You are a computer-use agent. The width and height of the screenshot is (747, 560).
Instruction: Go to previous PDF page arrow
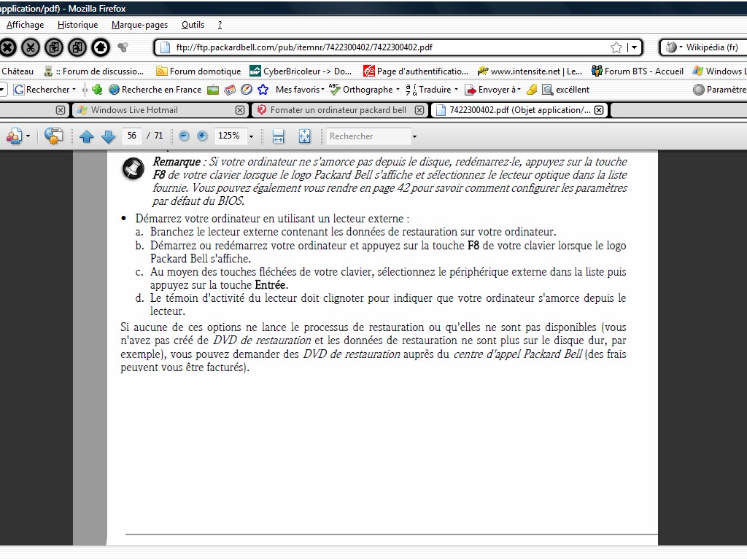tap(87, 136)
